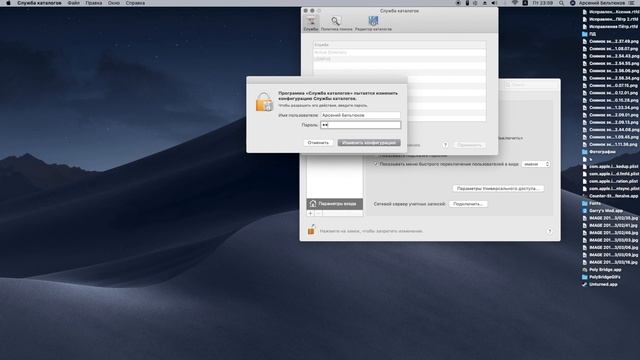Add a user with the plus button
The height and width of the screenshot is (360, 640).
(x=310, y=213)
